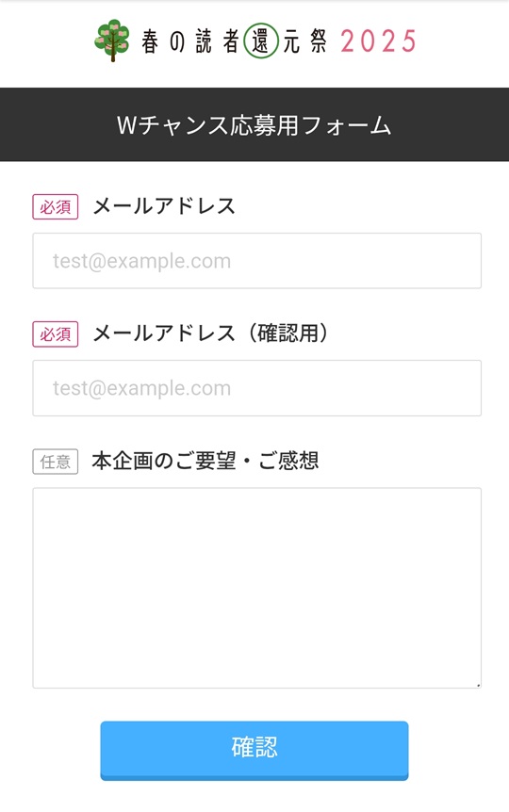Click the textarea resize handle corner
The image size is (509, 812).
tap(478, 685)
